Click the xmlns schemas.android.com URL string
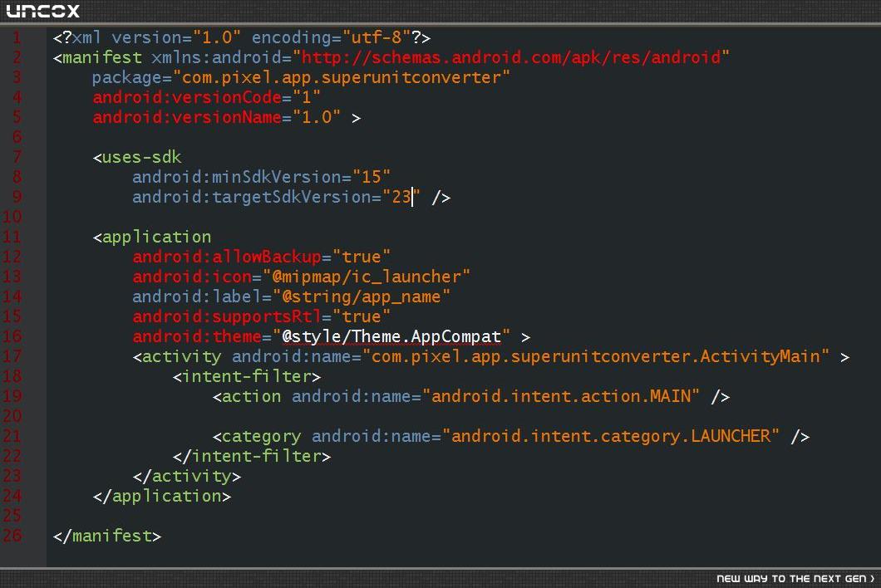The width and height of the screenshot is (881, 588). (x=511, y=57)
